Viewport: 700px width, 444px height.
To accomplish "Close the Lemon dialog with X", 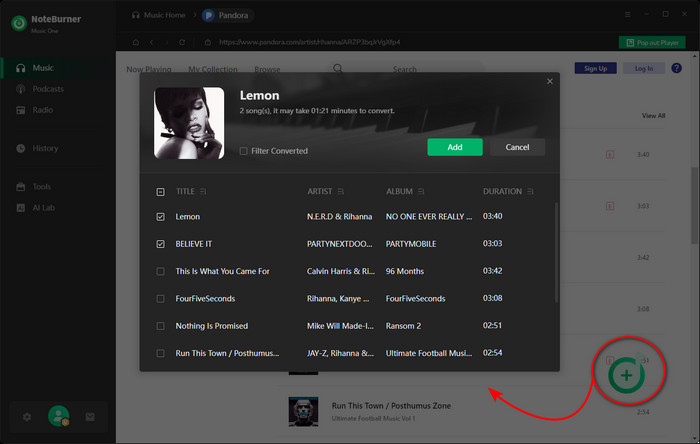I will (x=550, y=81).
